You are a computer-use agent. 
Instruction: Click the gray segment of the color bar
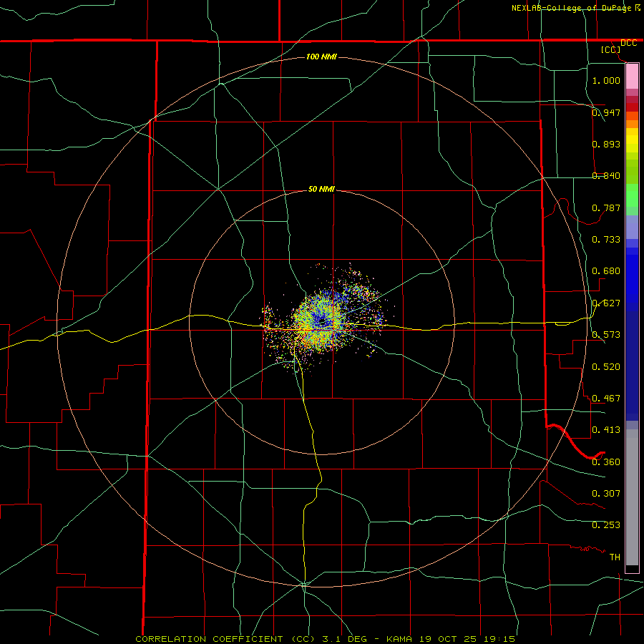[632, 497]
